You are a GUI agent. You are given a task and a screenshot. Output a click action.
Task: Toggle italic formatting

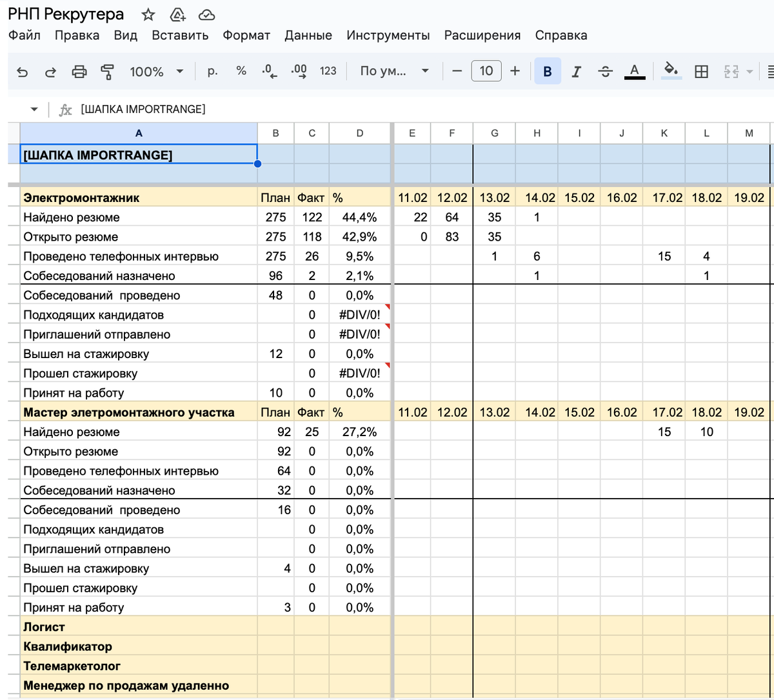[577, 72]
